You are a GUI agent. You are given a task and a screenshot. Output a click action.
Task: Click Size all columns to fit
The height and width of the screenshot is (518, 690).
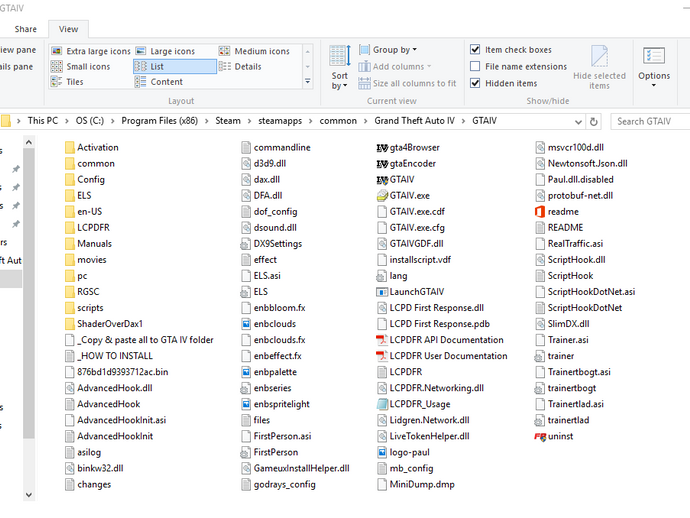[407, 83]
